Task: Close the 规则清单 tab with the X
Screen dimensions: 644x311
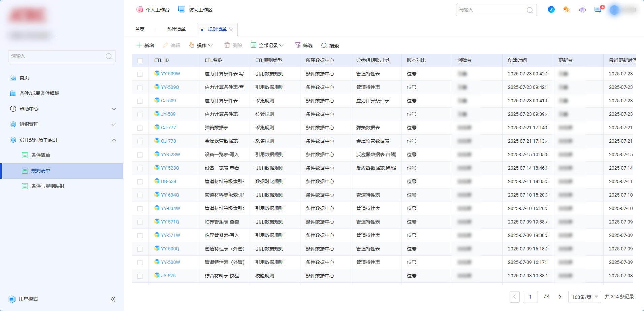Action: click(x=231, y=30)
